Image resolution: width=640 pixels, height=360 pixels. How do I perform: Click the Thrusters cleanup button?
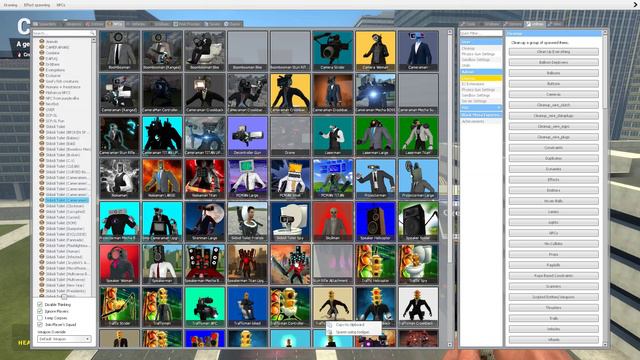[553, 308]
